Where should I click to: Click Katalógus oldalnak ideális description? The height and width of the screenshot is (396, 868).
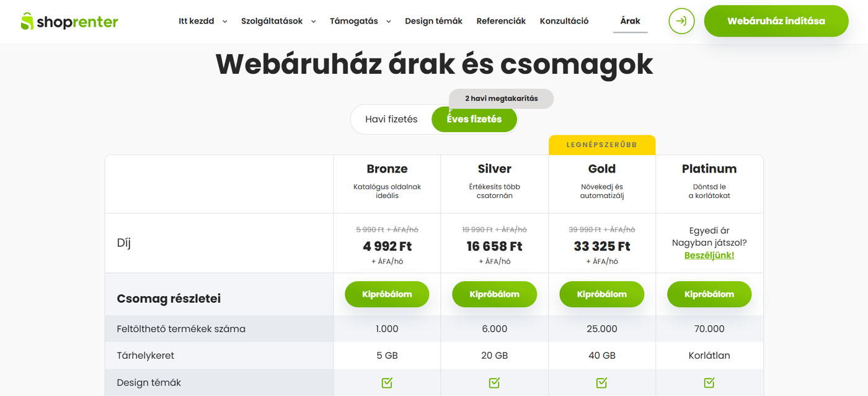pos(387,191)
